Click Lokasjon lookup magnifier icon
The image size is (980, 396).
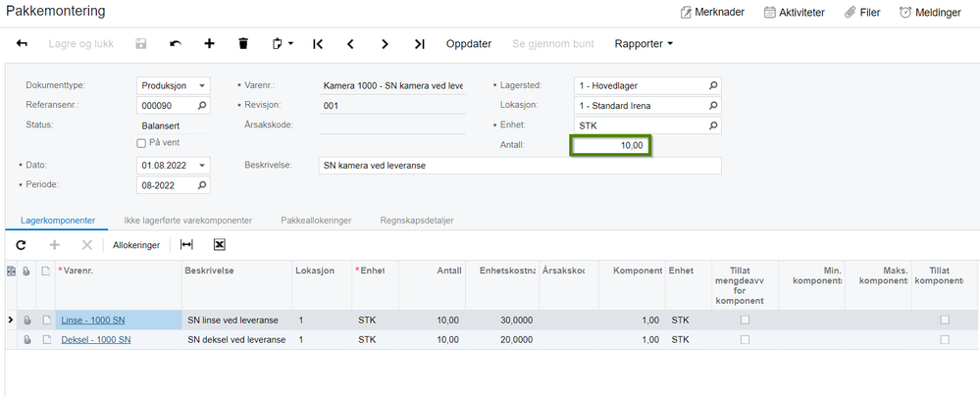713,106
